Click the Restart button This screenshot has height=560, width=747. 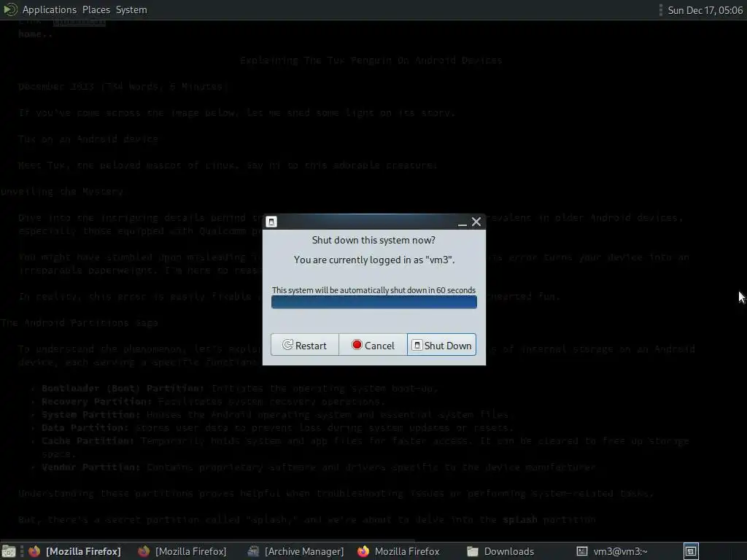pyautogui.click(x=305, y=345)
